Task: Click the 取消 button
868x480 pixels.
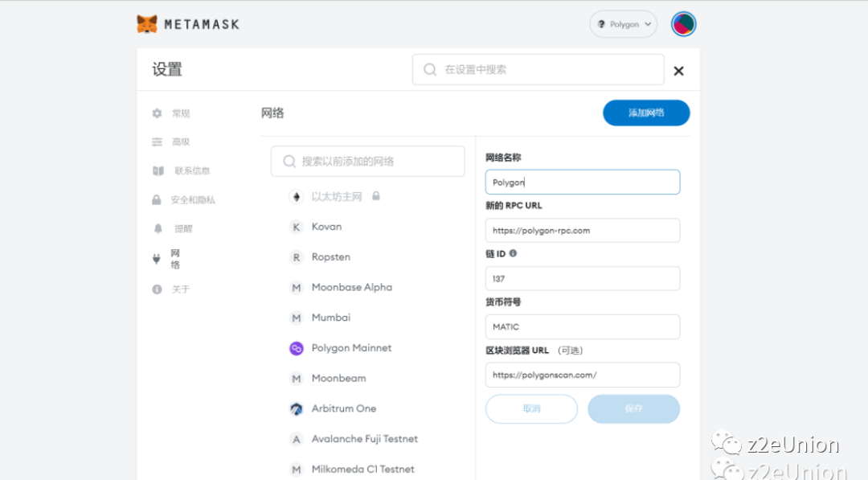Action: coord(531,408)
